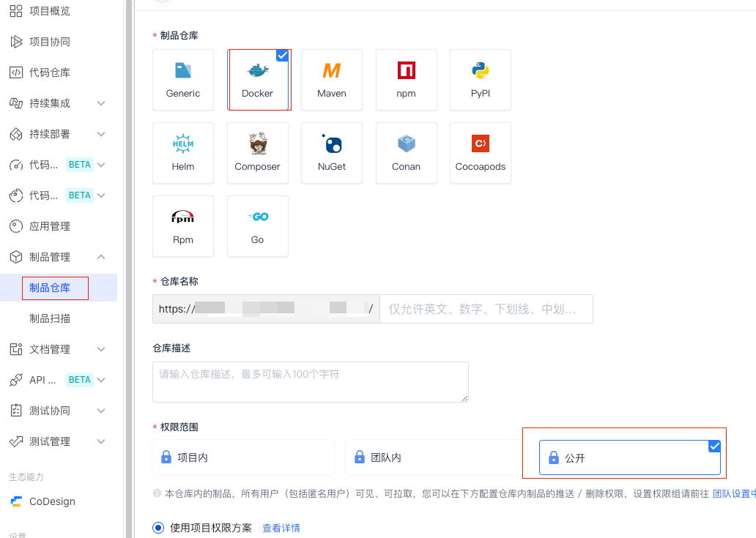Click the API sidebar icon
Image resolution: width=756 pixels, height=538 pixels.
click(x=16, y=380)
